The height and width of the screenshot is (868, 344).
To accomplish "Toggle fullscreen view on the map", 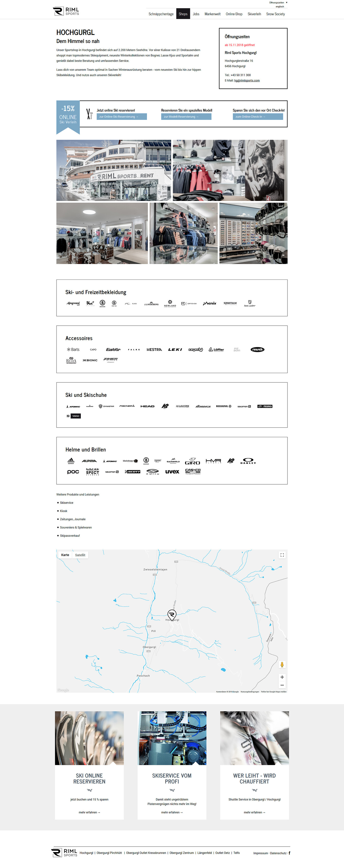I will pyautogui.click(x=282, y=555).
